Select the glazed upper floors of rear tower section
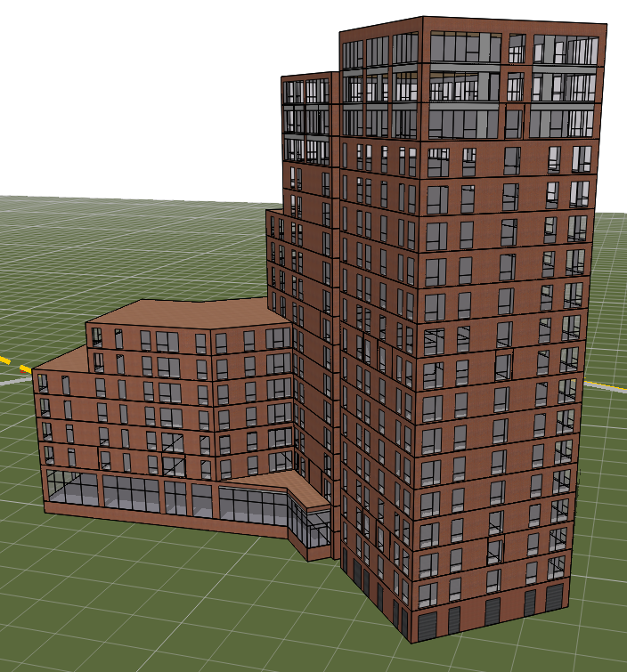The width and height of the screenshot is (627, 672). pyautogui.click(x=305, y=120)
